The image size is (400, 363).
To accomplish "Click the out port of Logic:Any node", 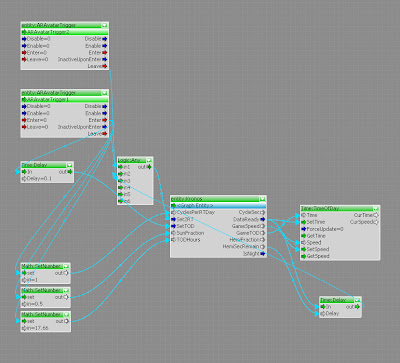I will [x=149, y=167].
